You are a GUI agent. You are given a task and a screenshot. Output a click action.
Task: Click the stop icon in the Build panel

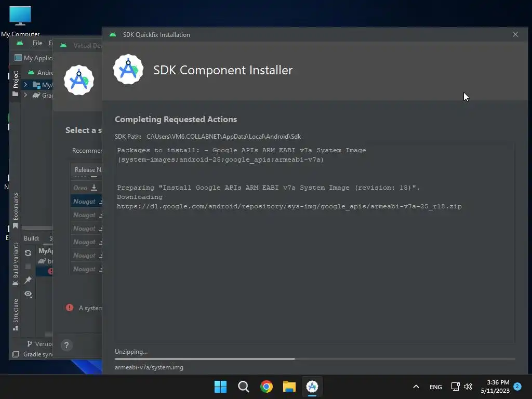(x=28, y=267)
